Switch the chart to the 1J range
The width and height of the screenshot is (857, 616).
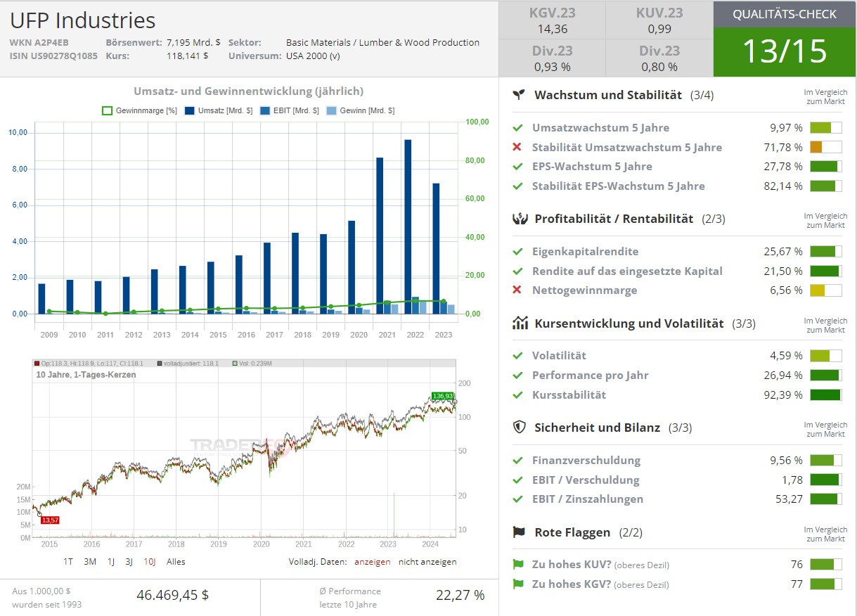point(111,562)
